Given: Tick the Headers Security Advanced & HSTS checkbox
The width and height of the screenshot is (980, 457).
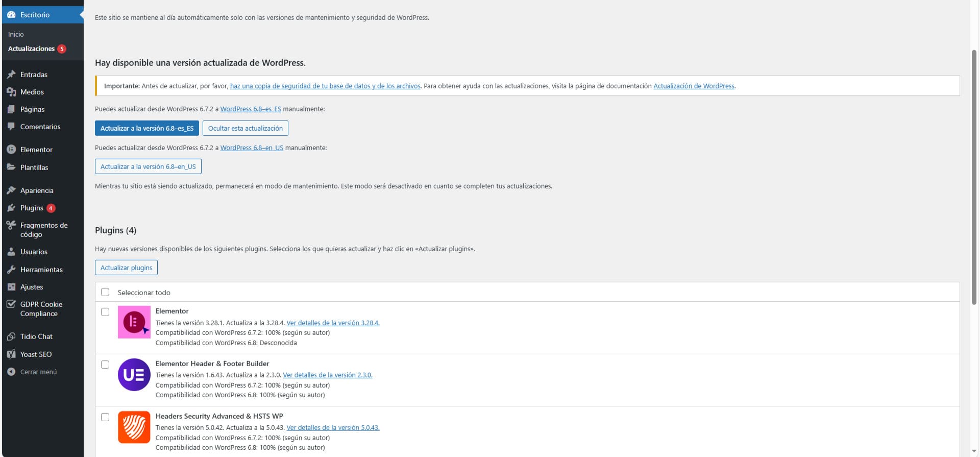Looking at the screenshot, I should [x=105, y=417].
